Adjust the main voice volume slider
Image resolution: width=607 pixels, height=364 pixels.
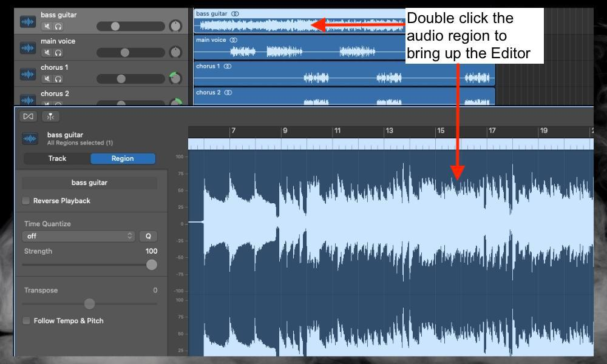point(131,53)
